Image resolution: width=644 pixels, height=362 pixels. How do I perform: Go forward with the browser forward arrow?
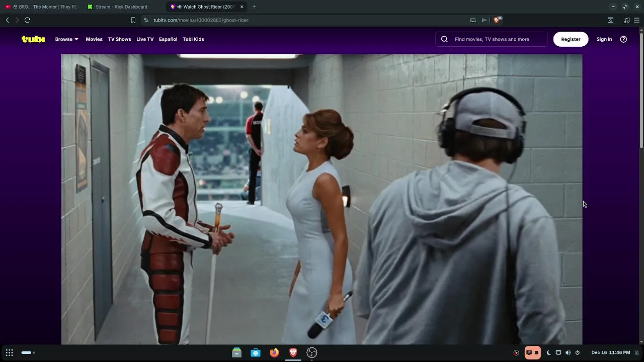pyautogui.click(x=17, y=20)
